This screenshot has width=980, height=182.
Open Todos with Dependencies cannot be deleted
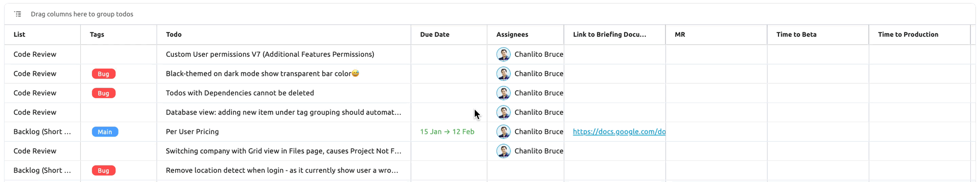[240, 93]
